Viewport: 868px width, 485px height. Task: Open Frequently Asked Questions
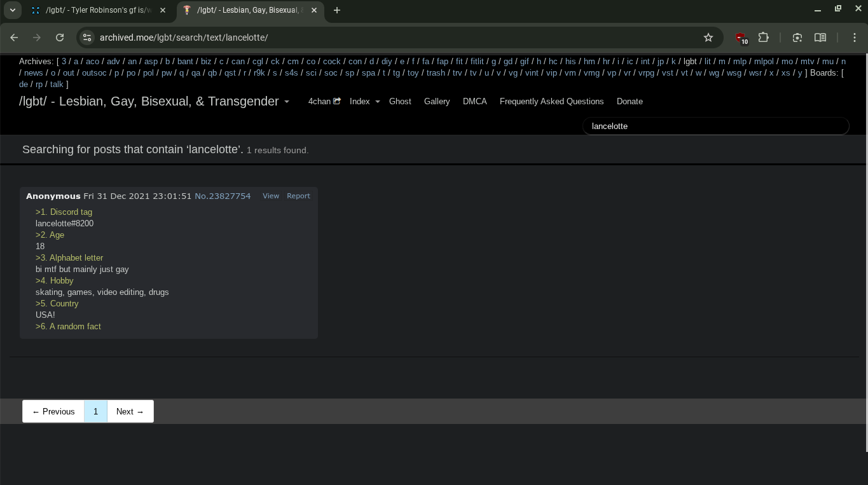pyautogui.click(x=552, y=101)
